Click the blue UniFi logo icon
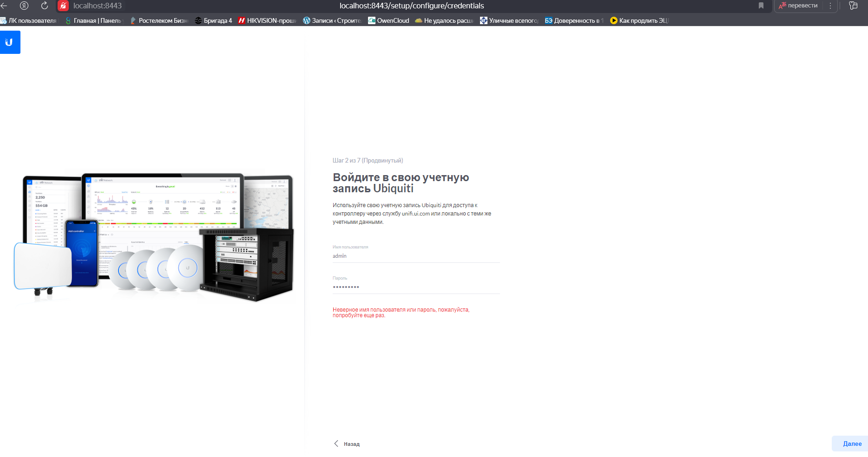868x457 pixels. click(10, 42)
